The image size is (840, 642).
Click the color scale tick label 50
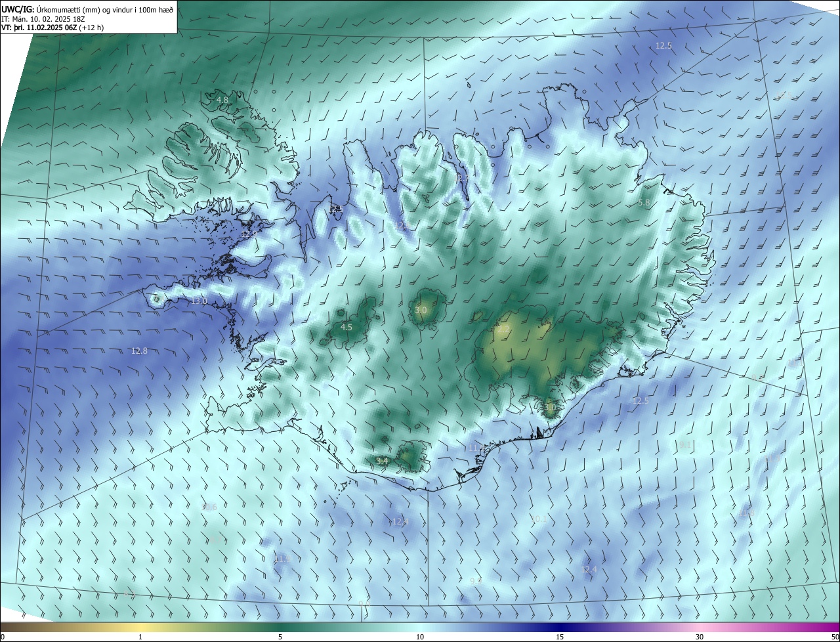[835, 637]
